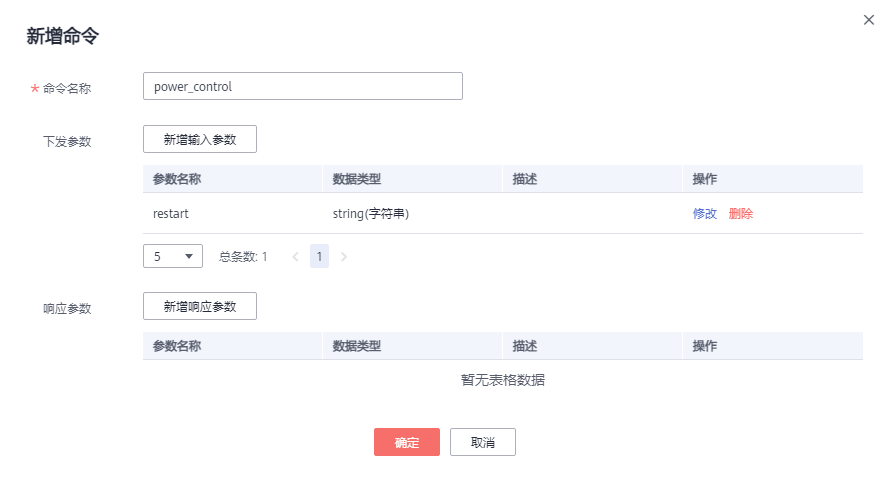Click the 命令名称 input containing power_control
Viewport: 891px width, 485px height.
[302, 87]
